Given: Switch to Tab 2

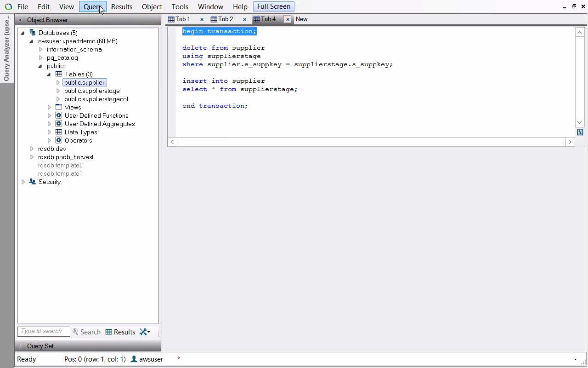Looking at the screenshot, I should point(226,19).
